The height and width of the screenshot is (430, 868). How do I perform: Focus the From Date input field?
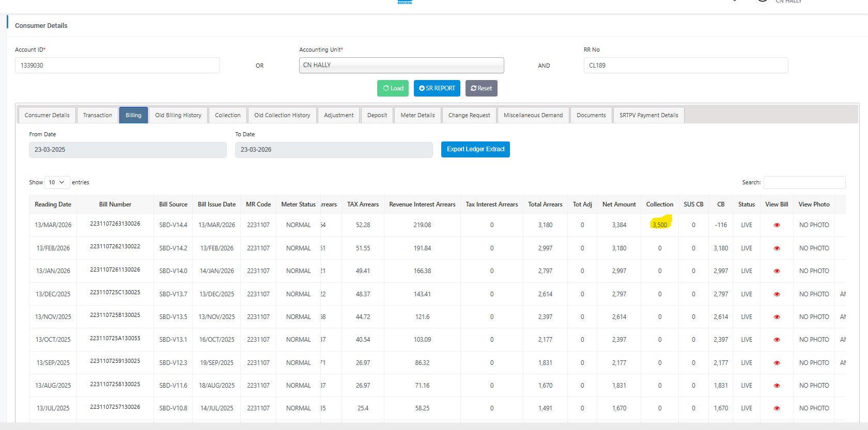click(x=128, y=150)
